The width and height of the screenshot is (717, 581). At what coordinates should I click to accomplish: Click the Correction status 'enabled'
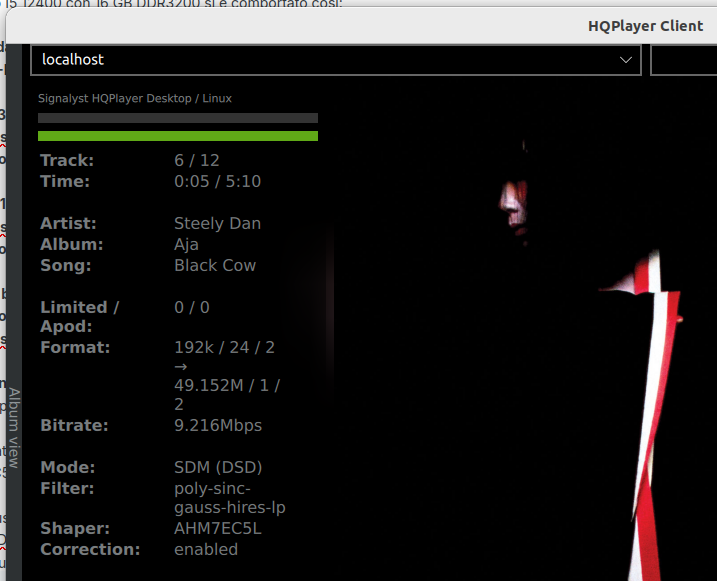tap(206, 549)
